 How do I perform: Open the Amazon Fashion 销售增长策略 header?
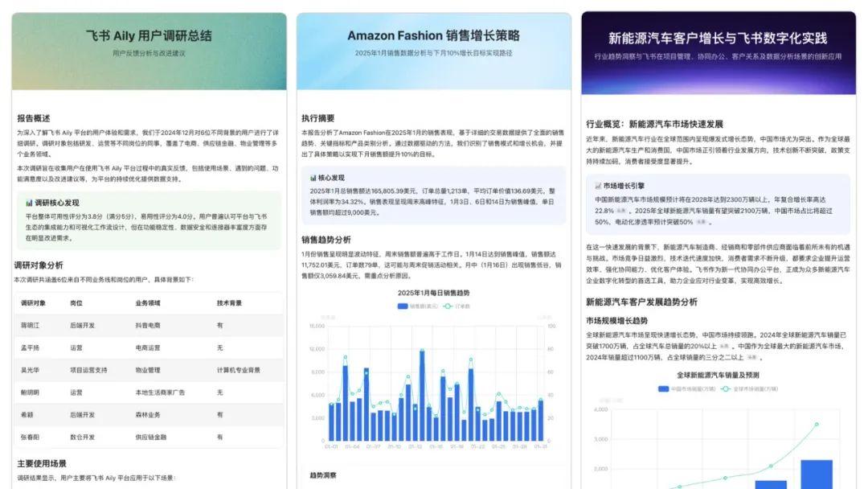click(433, 36)
